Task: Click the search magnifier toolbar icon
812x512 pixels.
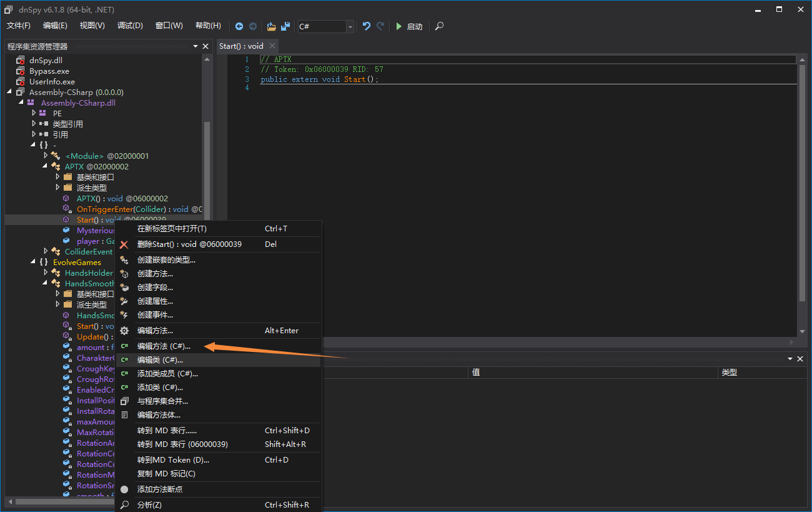Action: [x=440, y=26]
